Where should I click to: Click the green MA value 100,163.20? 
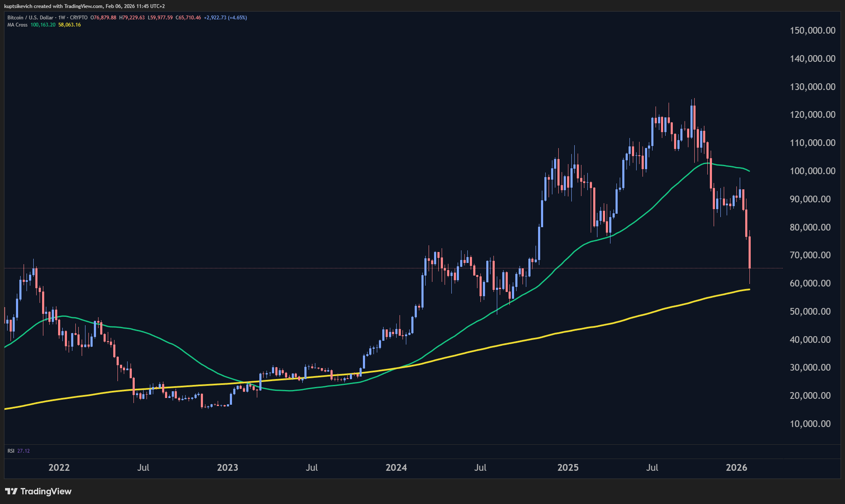tap(43, 25)
